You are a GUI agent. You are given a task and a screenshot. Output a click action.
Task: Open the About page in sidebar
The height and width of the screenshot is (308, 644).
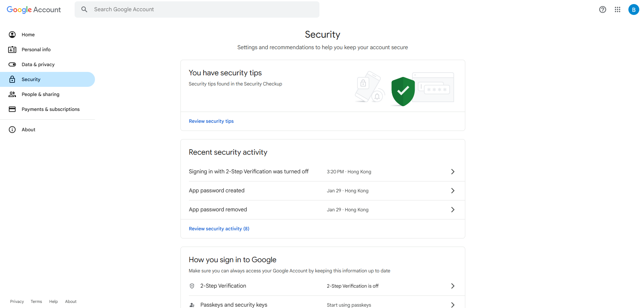[28, 130]
